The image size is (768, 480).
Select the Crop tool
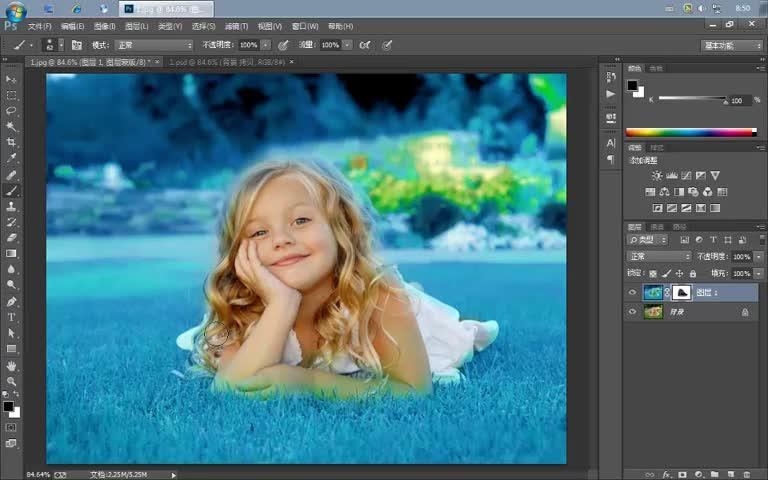pyautogui.click(x=11, y=143)
